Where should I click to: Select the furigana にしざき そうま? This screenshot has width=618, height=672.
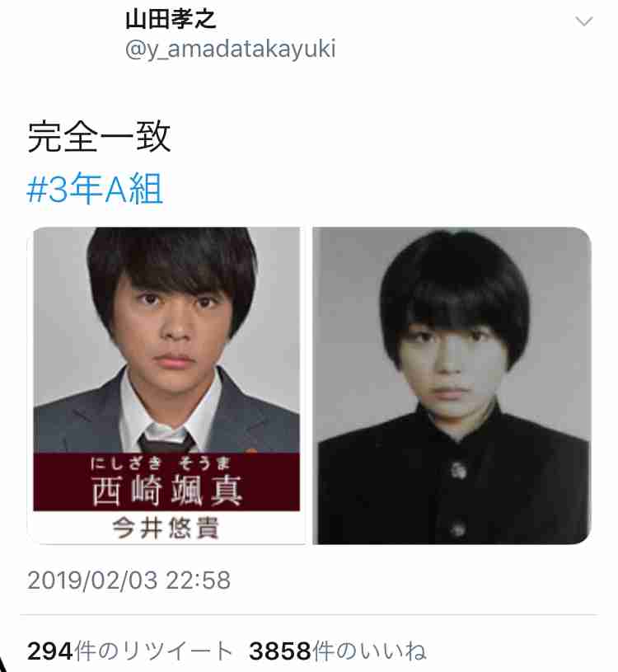coord(161,463)
